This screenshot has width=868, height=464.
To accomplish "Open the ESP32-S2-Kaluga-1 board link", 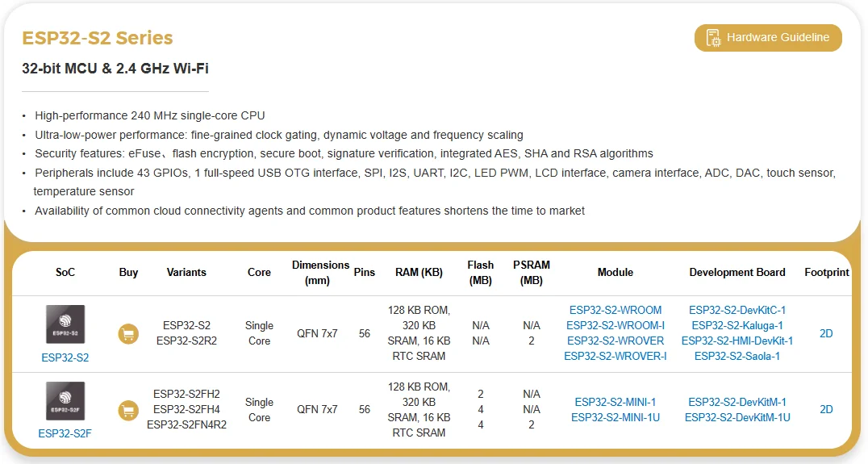I will pos(737,325).
